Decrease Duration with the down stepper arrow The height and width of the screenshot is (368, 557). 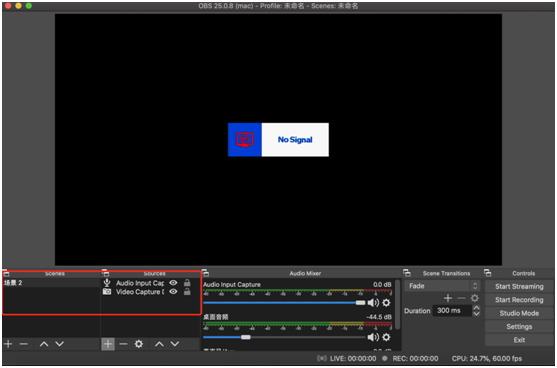pos(476,314)
